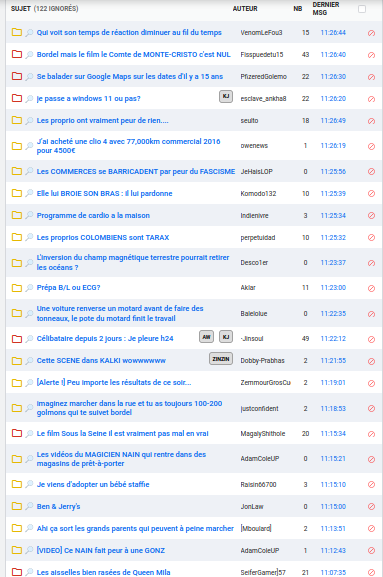
Task: Click DERNIER MSG column header
Action: pos(326,8)
